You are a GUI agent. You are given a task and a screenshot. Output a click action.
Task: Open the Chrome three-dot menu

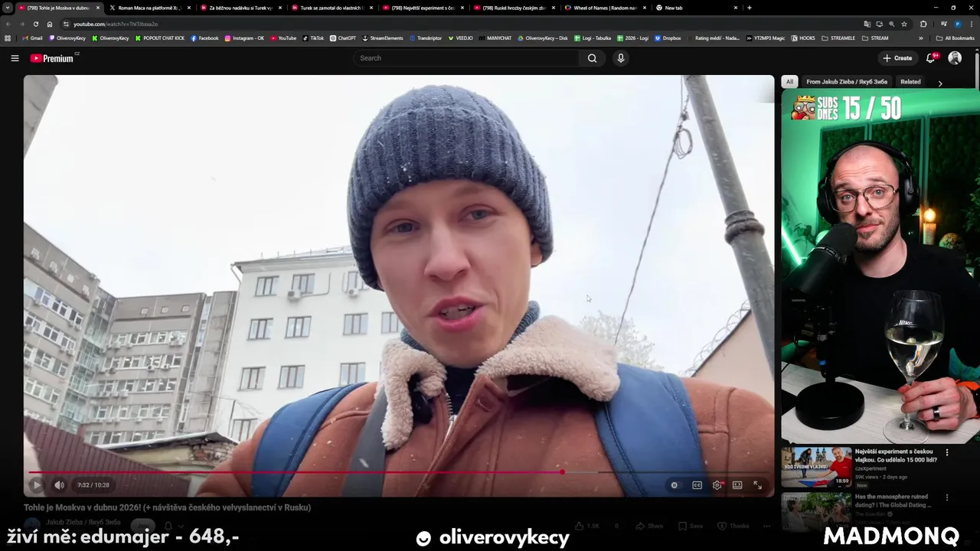(x=972, y=24)
